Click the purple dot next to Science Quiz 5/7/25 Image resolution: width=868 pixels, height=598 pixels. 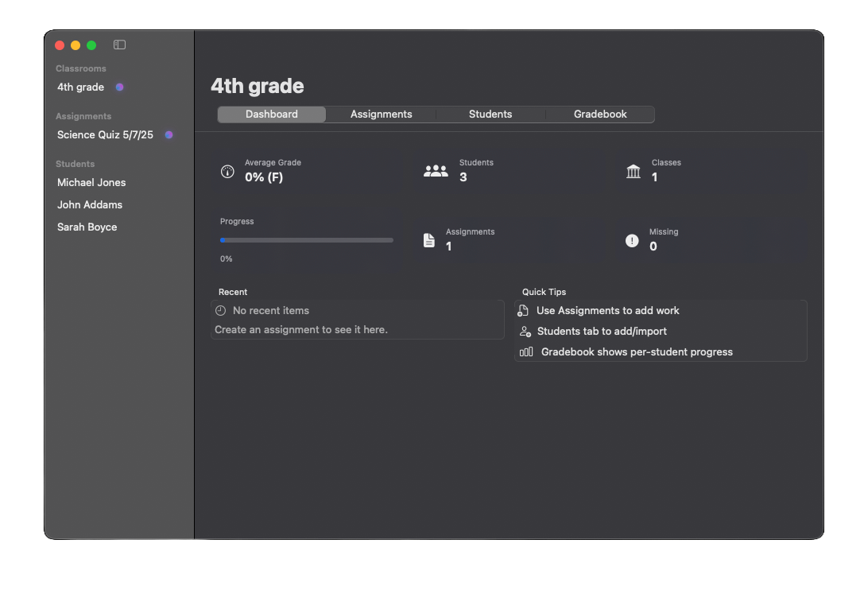point(168,134)
